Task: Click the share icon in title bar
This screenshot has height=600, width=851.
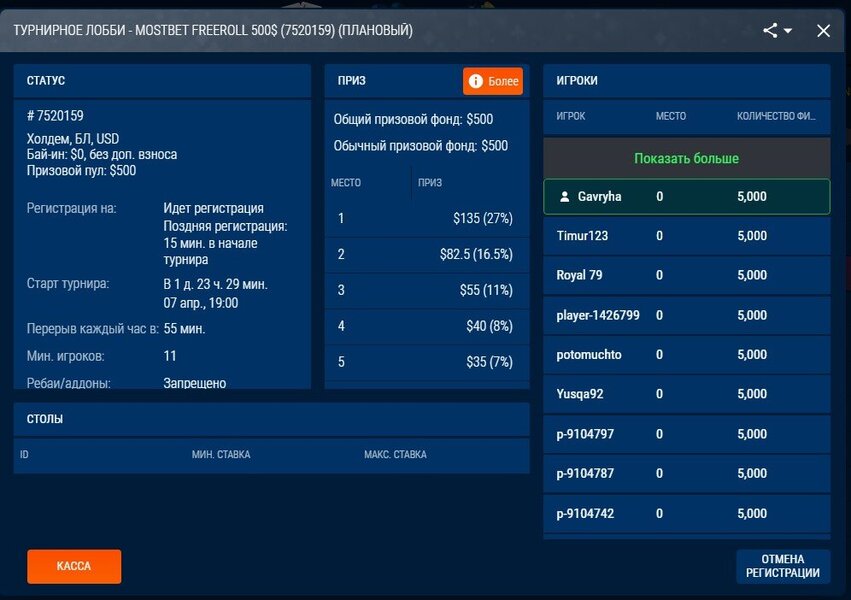Action: pyautogui.click(x=770, y=31)
